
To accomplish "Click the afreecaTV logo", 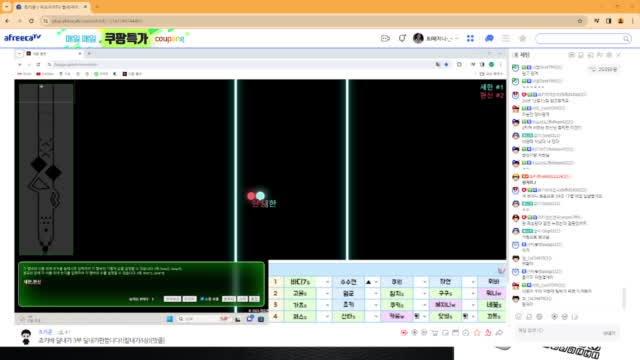I will point(22,38).
